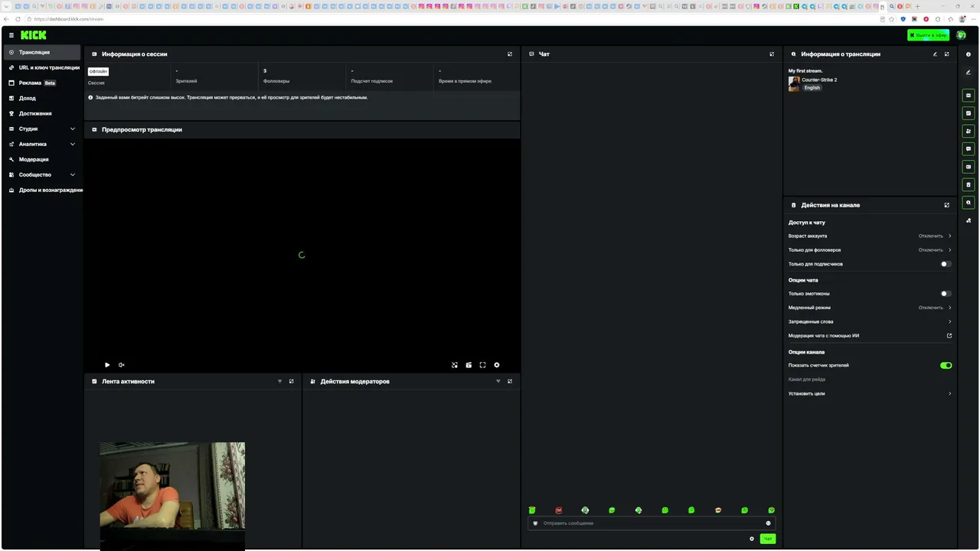Pop out the Чат panel
Screen dimensions: 980x551
pos(772,54)
